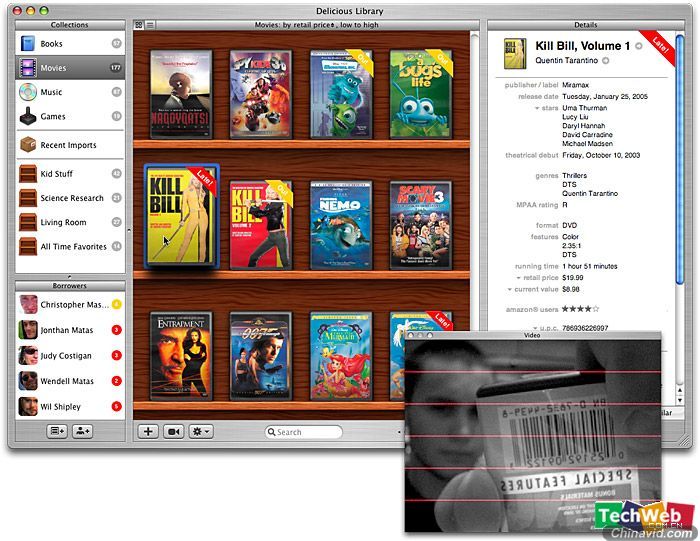Select the Entrapment cover
The image size is (700, 541).
181,356
